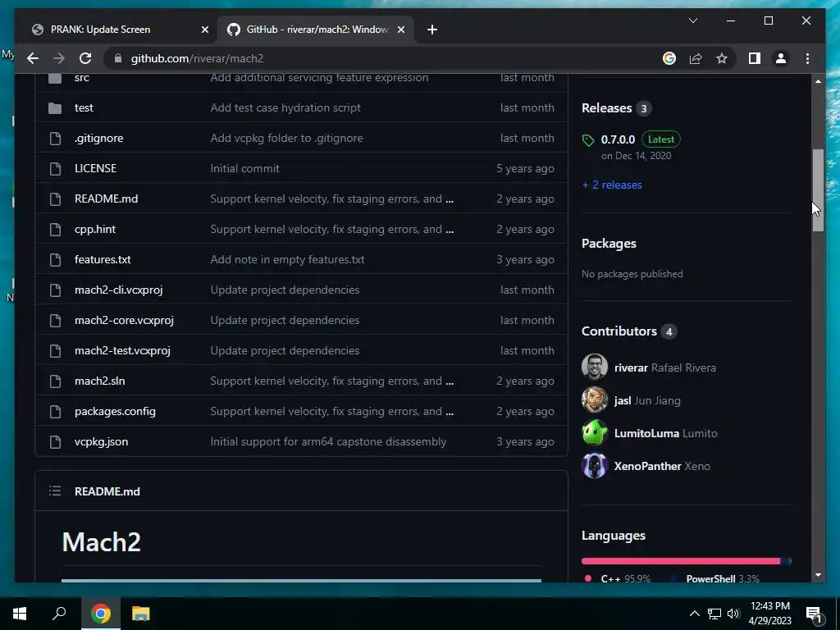Image resolution: width=840 pixels, height=630 pixels.
Task: Click the file icon beside vcpkg.json
Action: click(x=55, y=442)
